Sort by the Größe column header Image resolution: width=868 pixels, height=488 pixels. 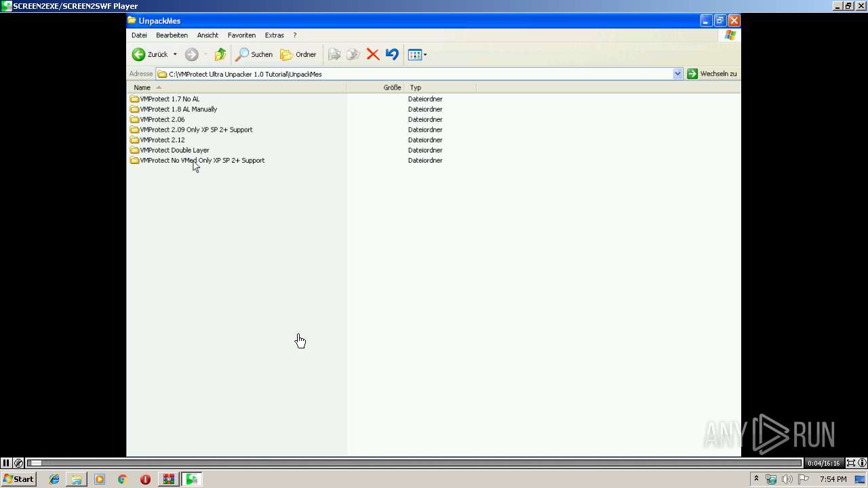(375, 87)
